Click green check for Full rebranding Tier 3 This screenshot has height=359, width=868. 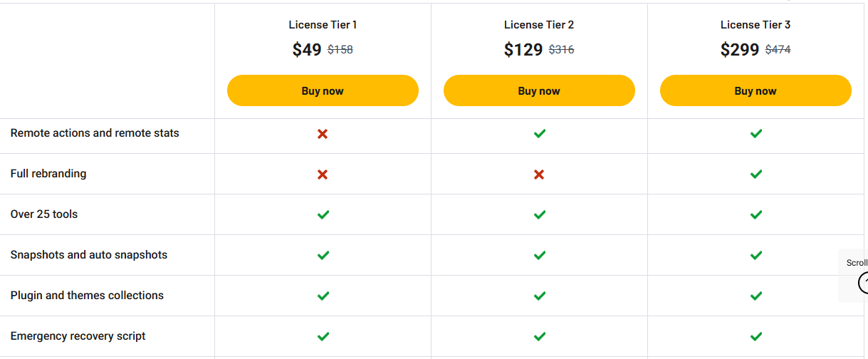[756, 175]
